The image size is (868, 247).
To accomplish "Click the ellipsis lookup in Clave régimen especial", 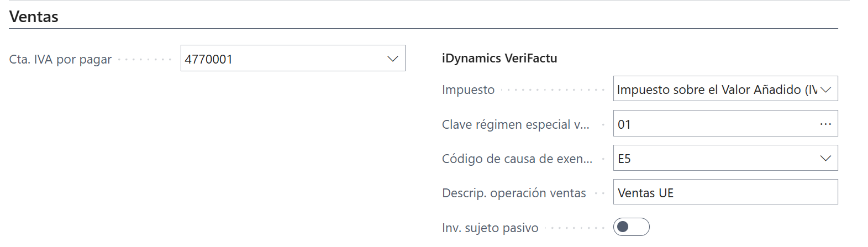I will pyautogui.click(x=825, y=124).
